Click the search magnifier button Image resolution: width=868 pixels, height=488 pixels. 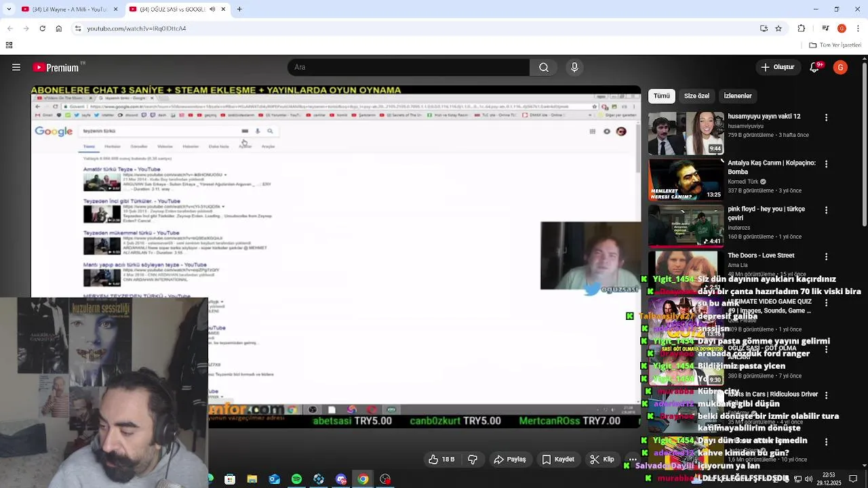[544, 67]
